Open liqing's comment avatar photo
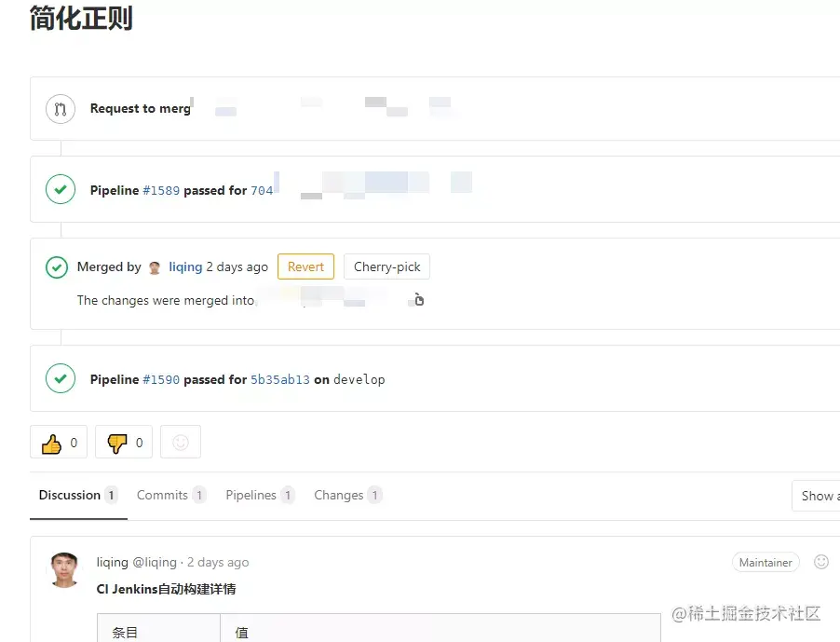The image size is (840, 642). coord(64,569)
